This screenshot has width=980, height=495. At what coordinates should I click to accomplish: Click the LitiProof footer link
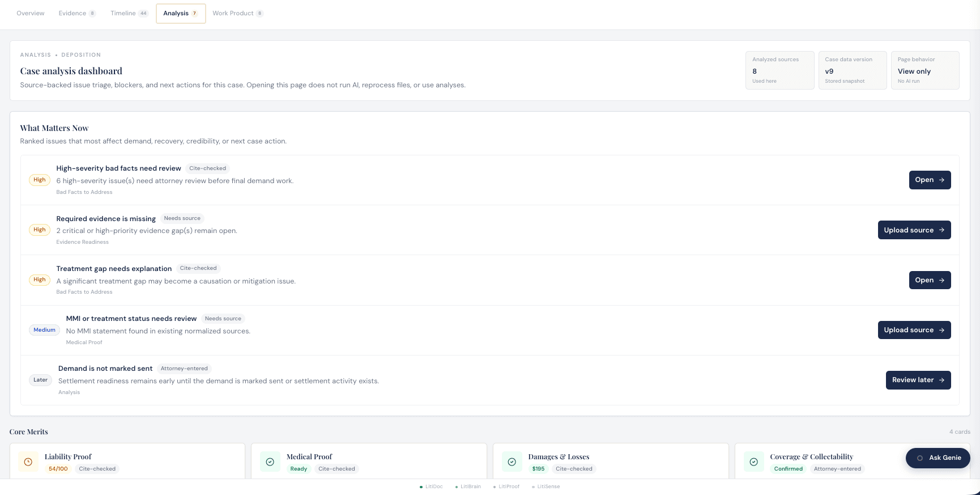pyautogui.click(x=506, y=486)
